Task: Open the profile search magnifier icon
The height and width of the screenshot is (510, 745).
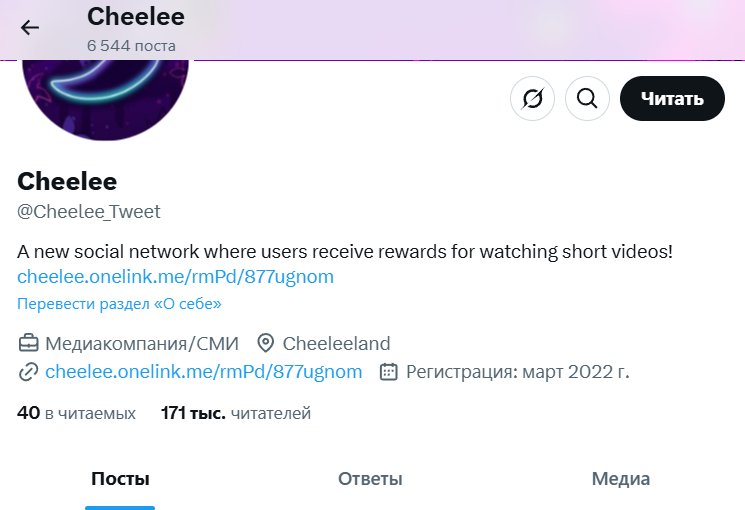Action: [587, 98]
